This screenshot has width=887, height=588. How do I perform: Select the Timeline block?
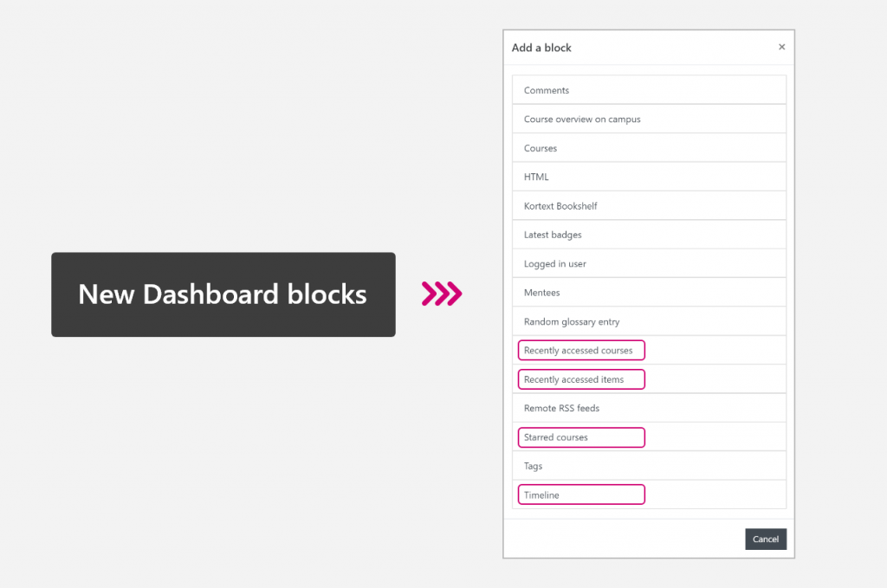580,494
